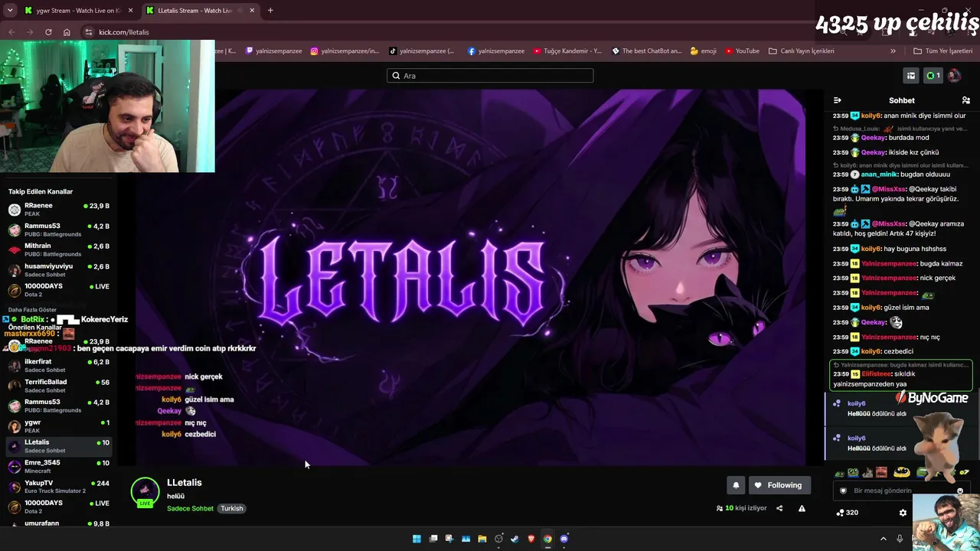Open the TerrificBallad channel
This screenshot has width=980, height=551.
[x=58, y=386]
